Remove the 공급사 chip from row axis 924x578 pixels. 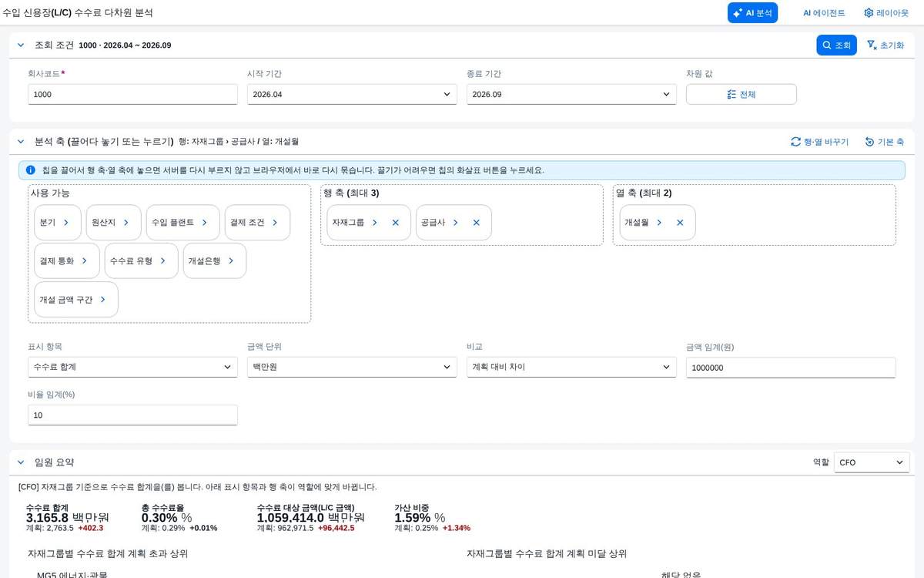point(477,222)
